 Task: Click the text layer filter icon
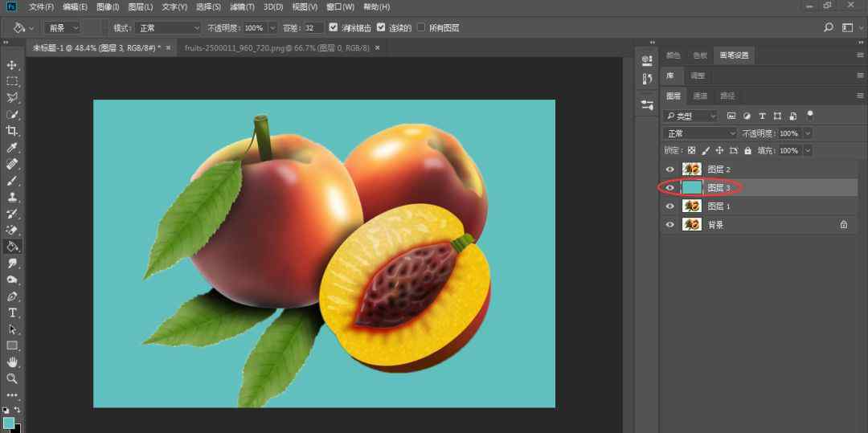762,116
